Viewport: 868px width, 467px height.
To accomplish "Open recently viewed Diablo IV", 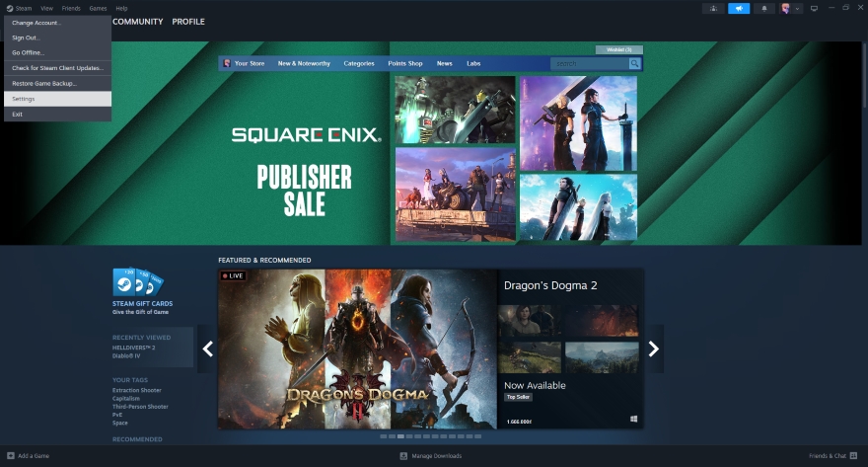I will (126, 356).
